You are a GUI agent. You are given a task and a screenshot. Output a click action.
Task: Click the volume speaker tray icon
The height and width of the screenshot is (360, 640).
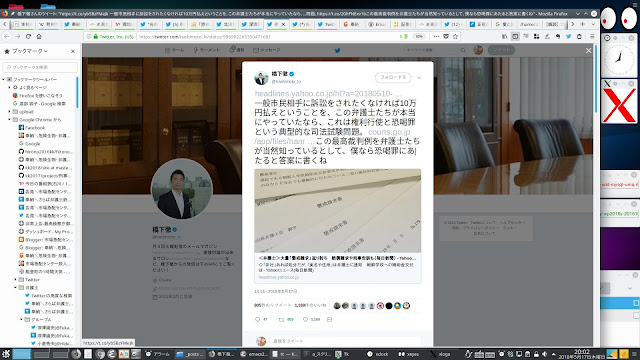[544, 354]
